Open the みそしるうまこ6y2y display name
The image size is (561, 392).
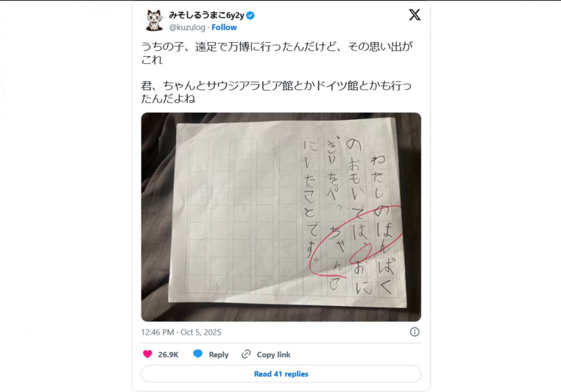(206, 16)
